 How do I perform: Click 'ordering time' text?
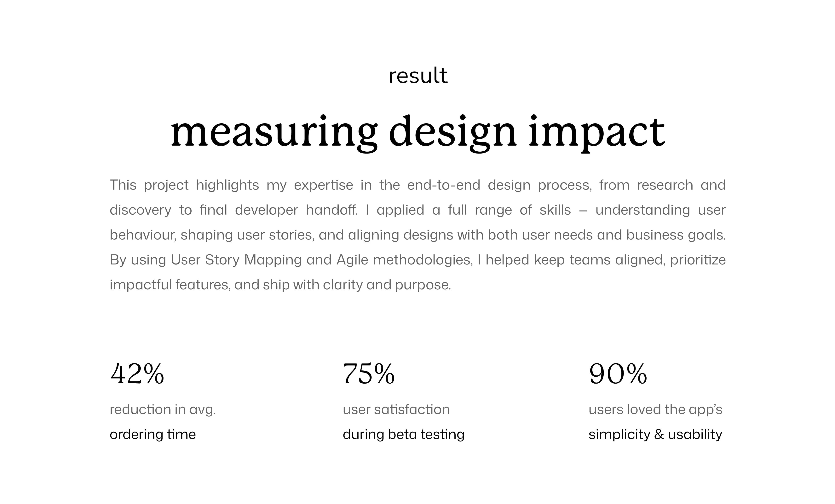[153, 435]
